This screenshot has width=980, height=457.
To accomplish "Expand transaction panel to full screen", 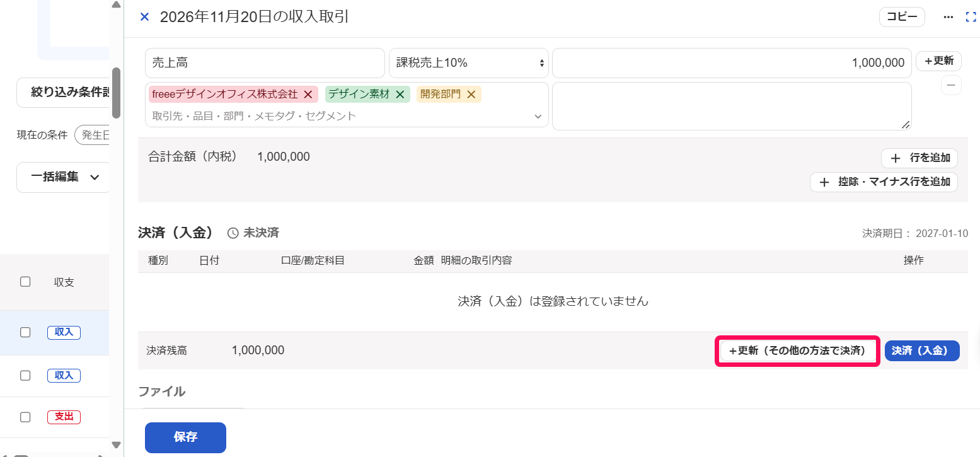I will 971,17.
